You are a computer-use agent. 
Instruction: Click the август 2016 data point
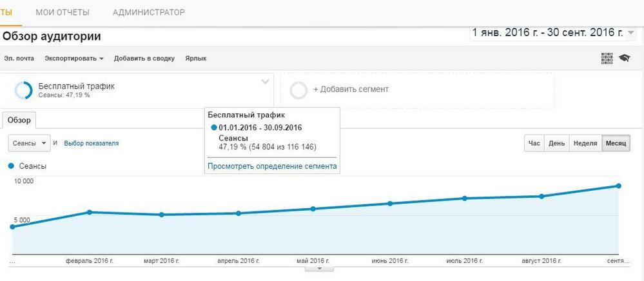pyautogui.click(x=542, y=197)
